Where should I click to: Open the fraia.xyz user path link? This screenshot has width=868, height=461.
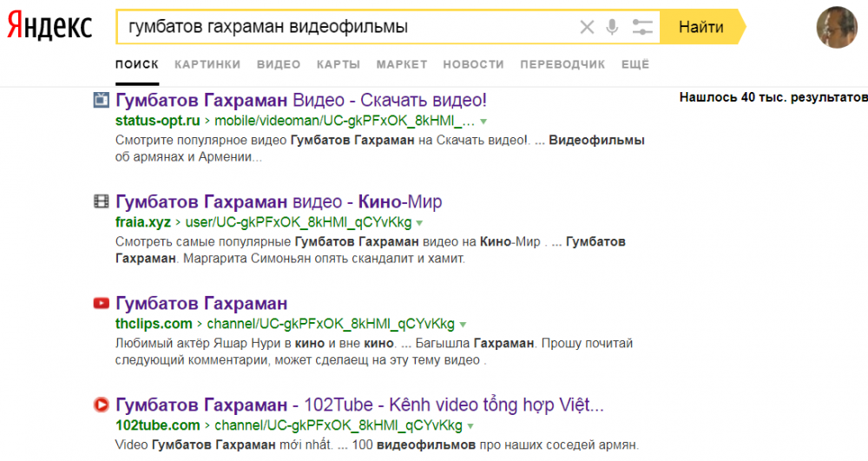(x=299, y=222)
